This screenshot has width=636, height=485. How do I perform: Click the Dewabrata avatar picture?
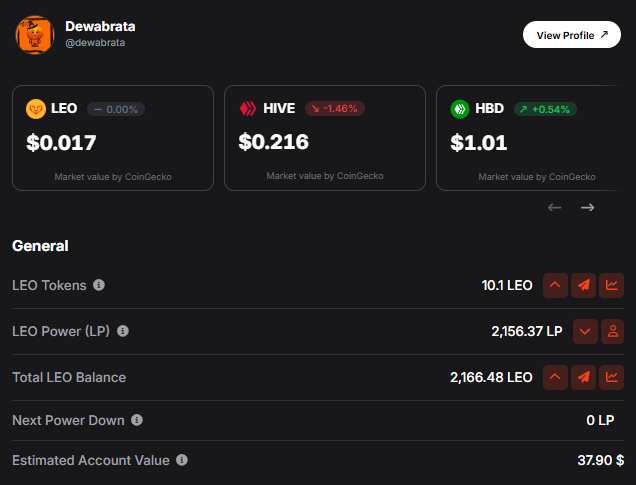point(35,35)
